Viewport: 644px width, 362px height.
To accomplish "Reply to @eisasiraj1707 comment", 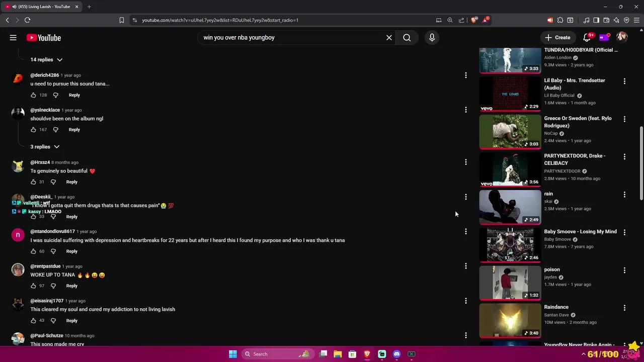I will click(x=72, y=321).
